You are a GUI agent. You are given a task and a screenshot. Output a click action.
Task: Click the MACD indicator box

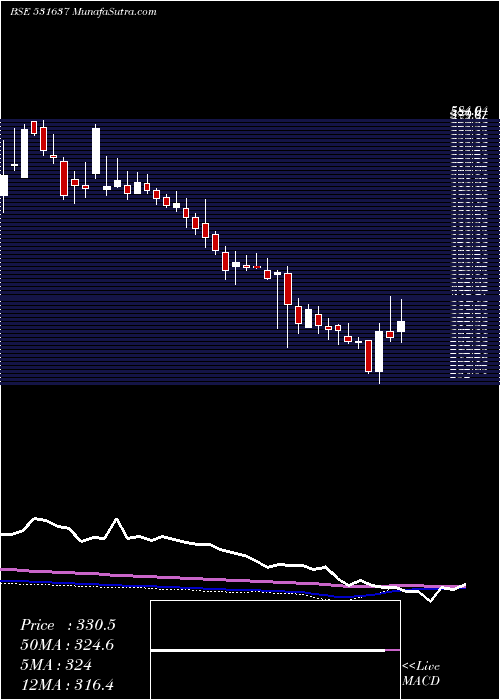[275, 650]
